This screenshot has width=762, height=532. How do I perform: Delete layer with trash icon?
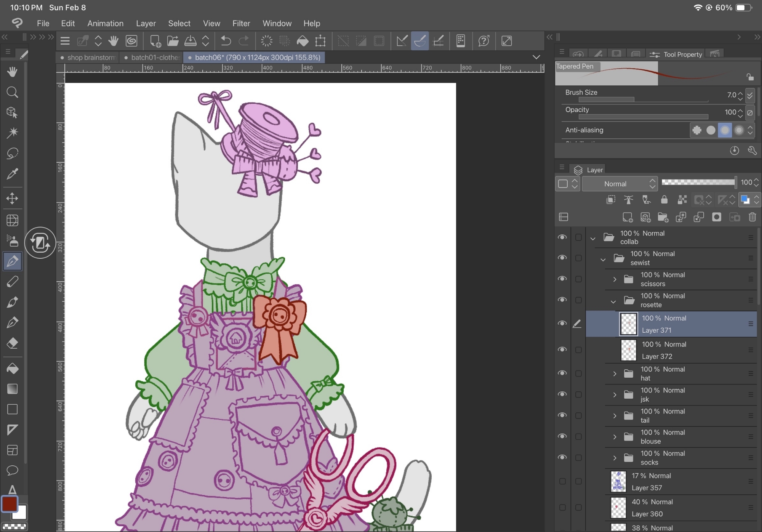click(752, 217)
